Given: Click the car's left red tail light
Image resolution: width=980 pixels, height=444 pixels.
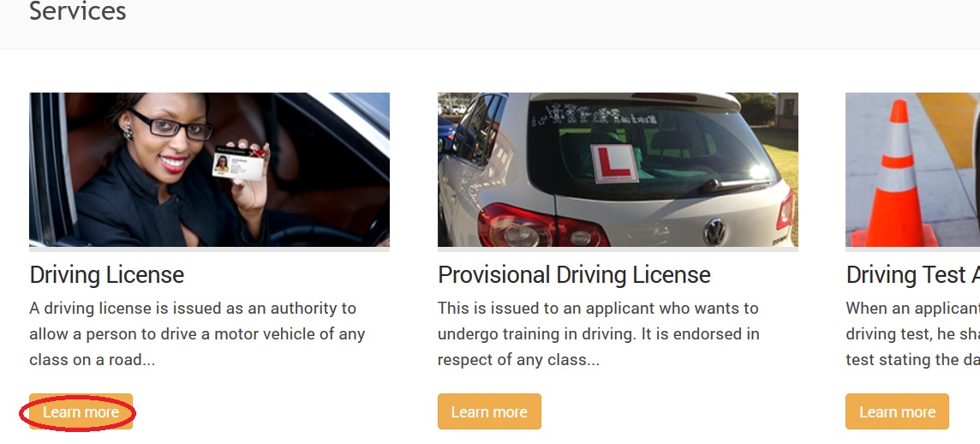Looking at the screenshot, I should tap(542, 226).
